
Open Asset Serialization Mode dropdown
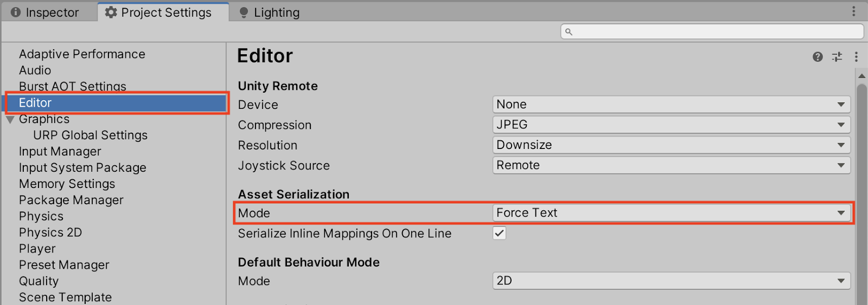point(671,213)
